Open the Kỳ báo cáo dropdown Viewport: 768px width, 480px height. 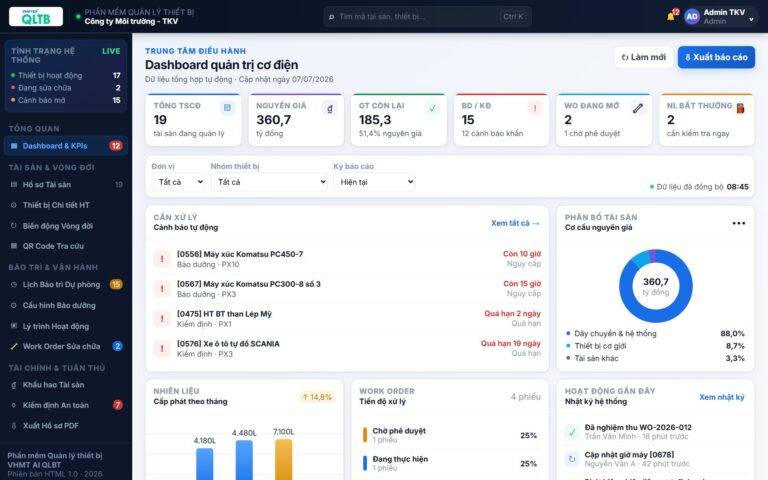coord(374,182)
